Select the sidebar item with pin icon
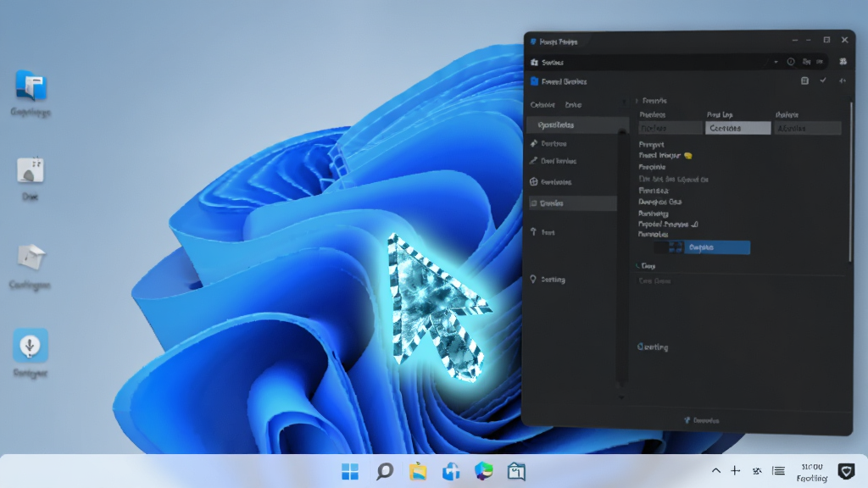868x488 pixels. click(573, 144)
